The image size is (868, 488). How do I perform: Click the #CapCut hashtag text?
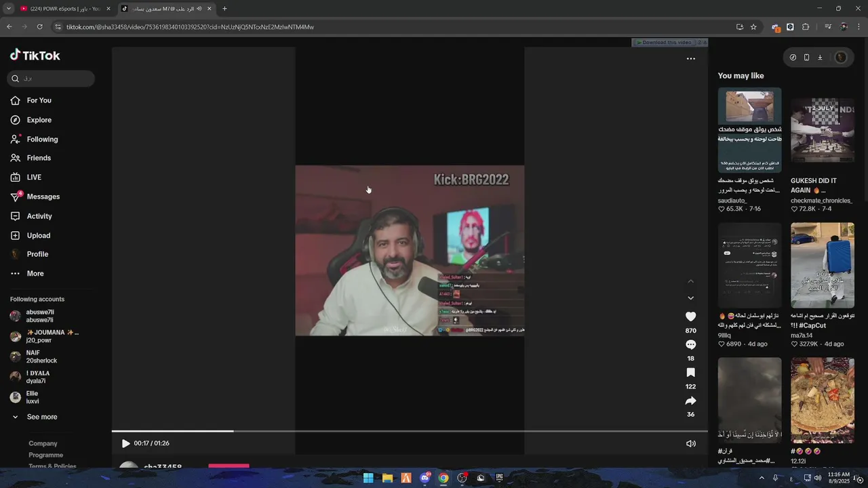tap(812, 325)
